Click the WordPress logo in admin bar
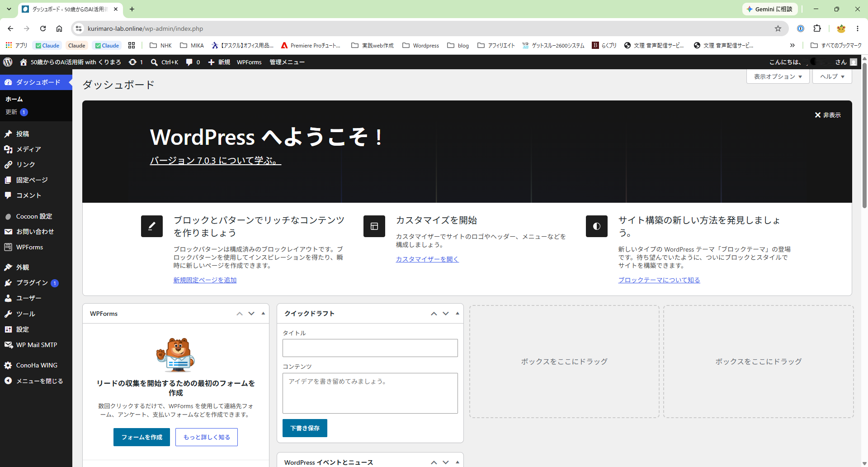Image resolution: width=868 pixels, height=467 pixels. [8, 62]
